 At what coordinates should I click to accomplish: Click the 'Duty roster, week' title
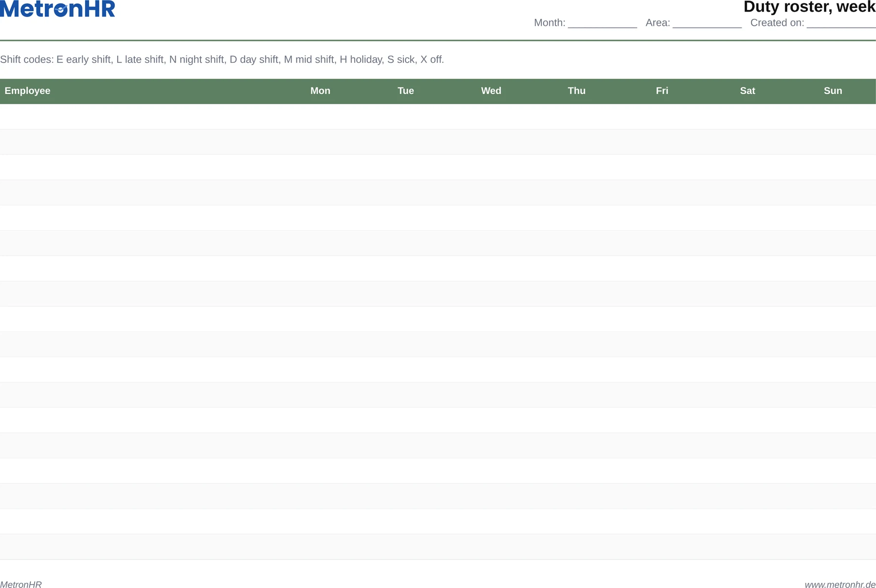point(809,7)
